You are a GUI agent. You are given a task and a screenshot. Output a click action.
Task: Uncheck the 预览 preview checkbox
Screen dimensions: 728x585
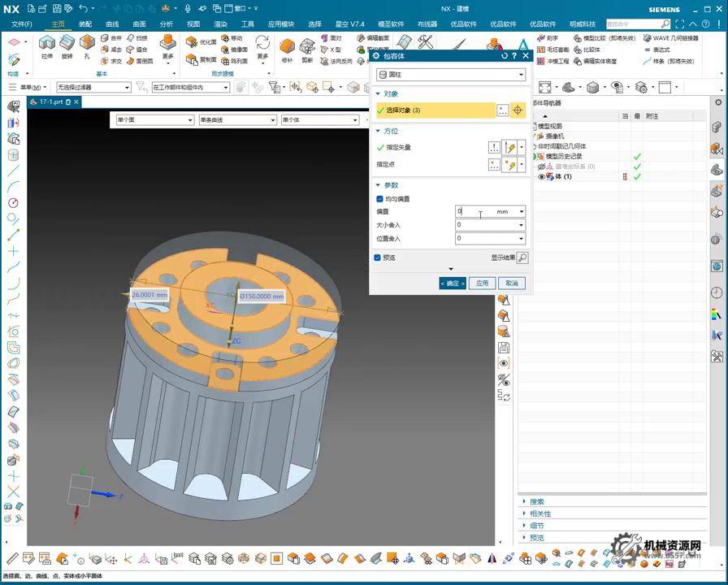coord(378,258)
